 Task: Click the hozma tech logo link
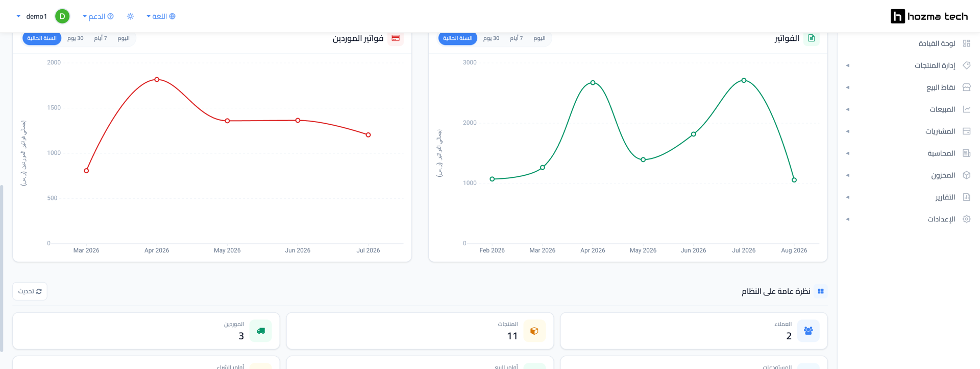tap(929, 16)
